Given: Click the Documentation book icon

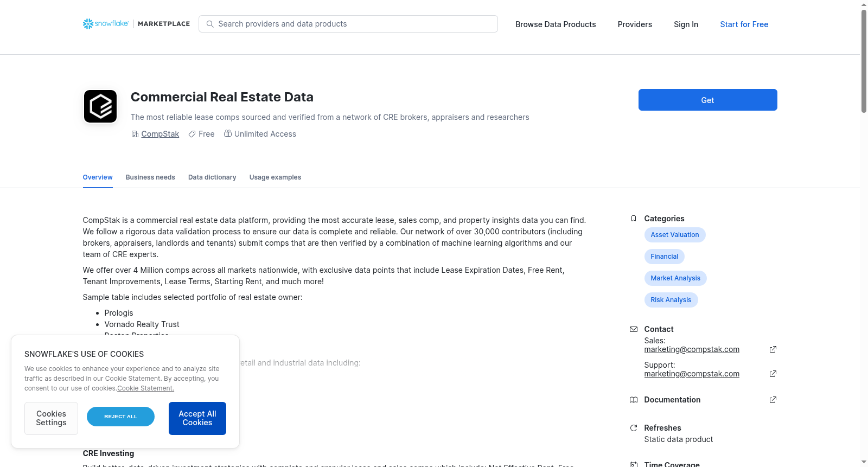Looking at the screenshot, I should [634, 400].
